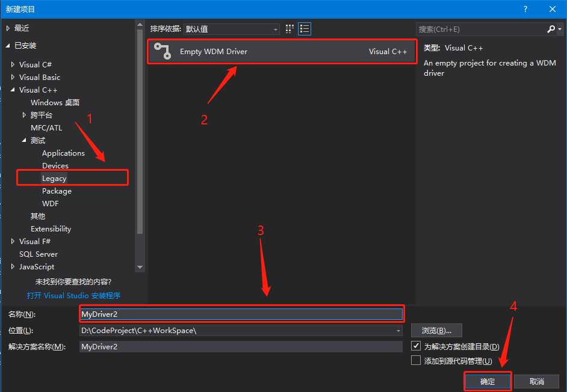Click the 名称 field containing MyDriver2
The height and width of the screenshot is (392, 567).
coord(241,314)
